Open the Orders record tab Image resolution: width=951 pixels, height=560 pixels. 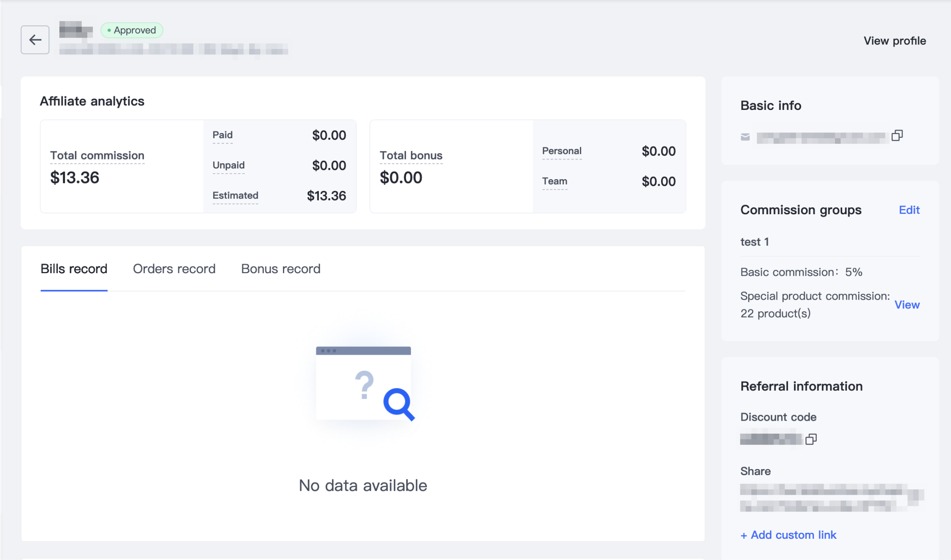pyautogui.click(x=174, y=269)
